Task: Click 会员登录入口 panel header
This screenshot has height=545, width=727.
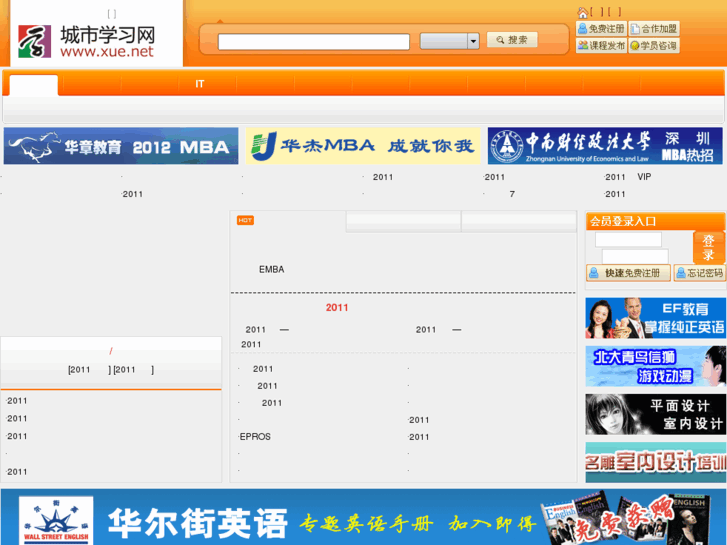Action: click(655, 221)
